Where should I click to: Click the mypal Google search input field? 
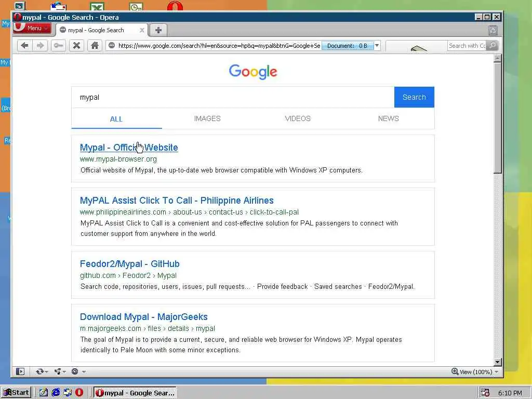point(233,97)
